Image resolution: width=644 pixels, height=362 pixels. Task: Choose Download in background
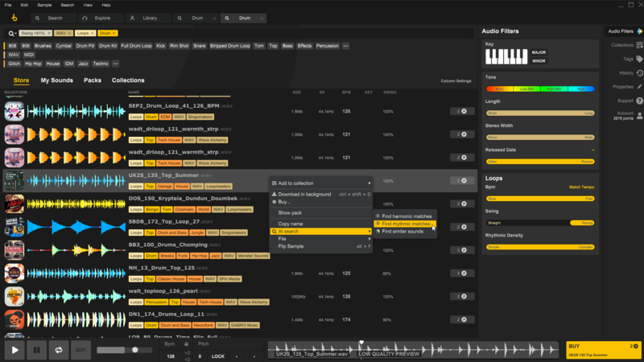pyautogui.click(x=320, y=194)
